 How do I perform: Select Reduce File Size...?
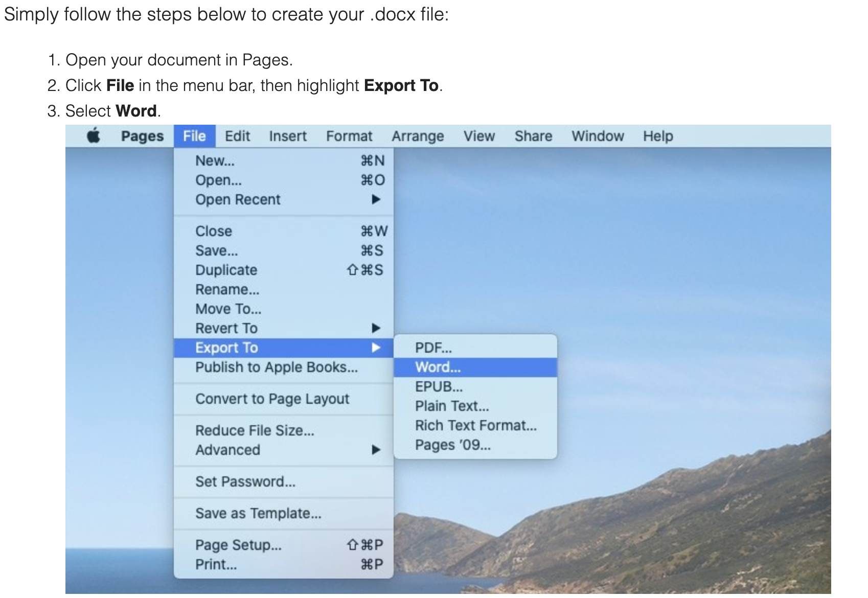(x=284, y=430)
